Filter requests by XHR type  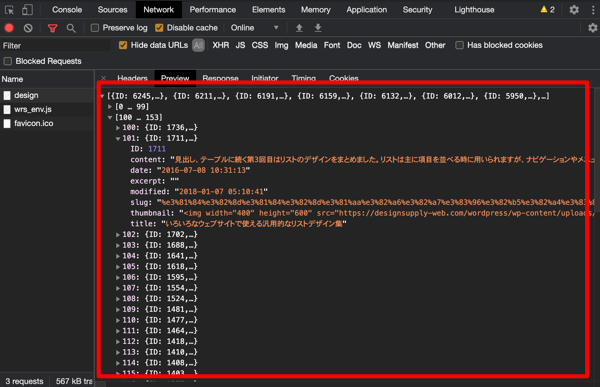point(221,45)
